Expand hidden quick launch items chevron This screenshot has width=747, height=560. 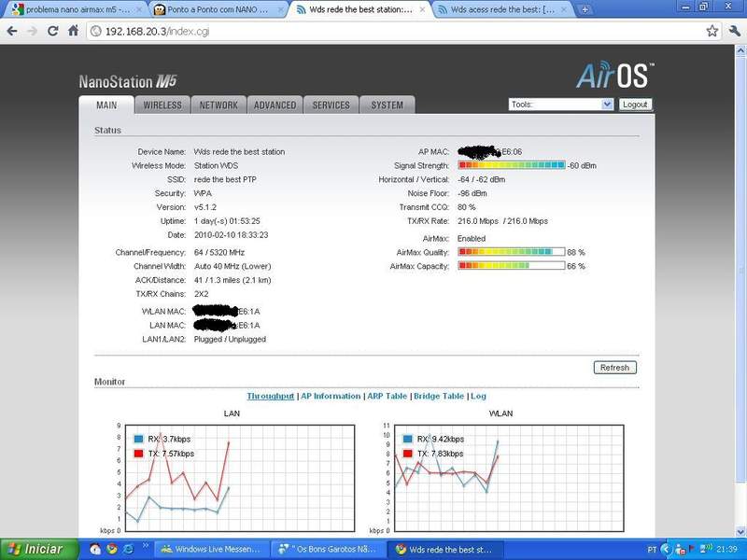[146, 546]
